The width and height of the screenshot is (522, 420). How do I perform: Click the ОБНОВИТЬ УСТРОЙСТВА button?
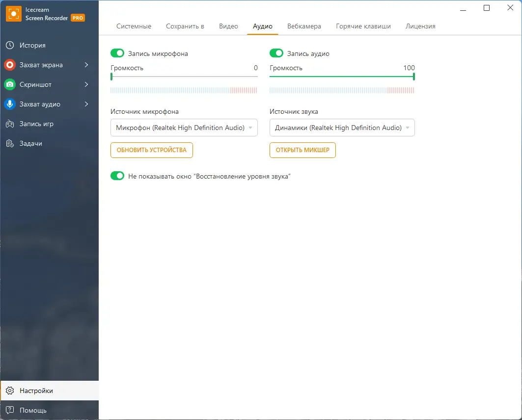(x=152, y=150)
